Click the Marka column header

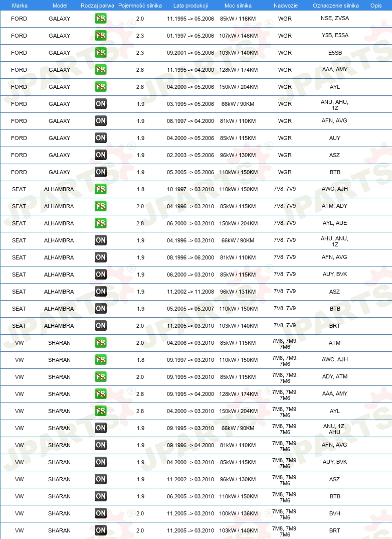[x=20, y=6]
